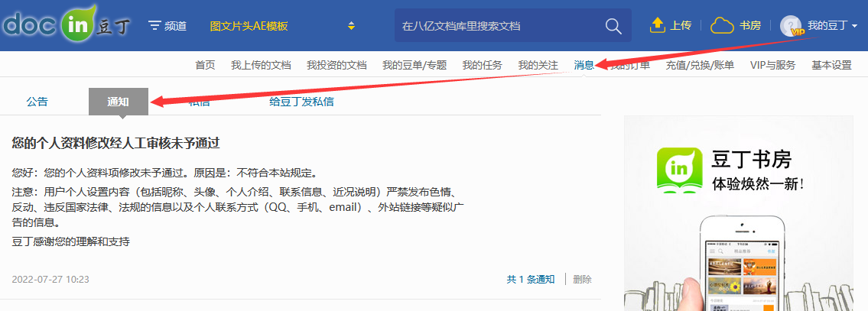
Task: Select the 通知 tab
Action: click(x=119, y=102)
